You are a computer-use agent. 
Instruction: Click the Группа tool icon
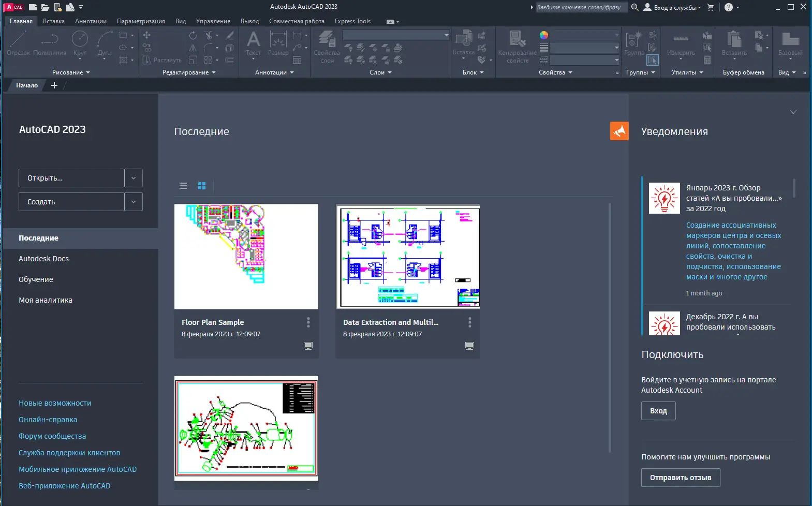coord(634,42)
